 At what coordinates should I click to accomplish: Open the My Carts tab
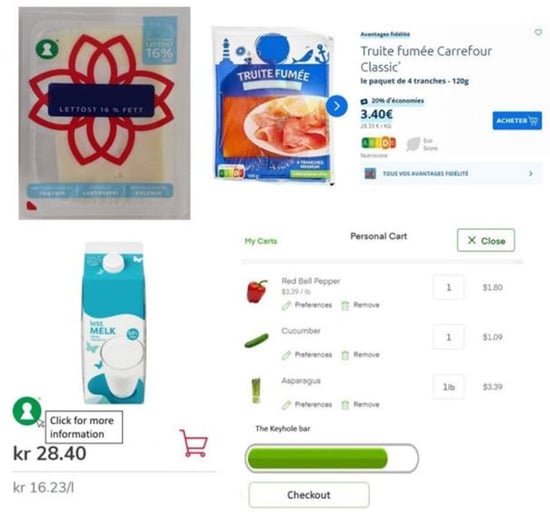[x=261, y=241]
